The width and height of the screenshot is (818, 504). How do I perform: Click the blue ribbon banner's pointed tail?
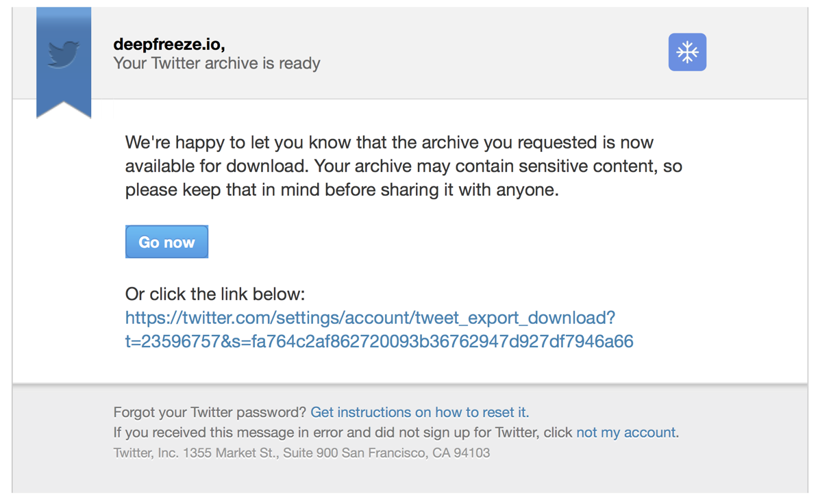(x=64, y=108)
